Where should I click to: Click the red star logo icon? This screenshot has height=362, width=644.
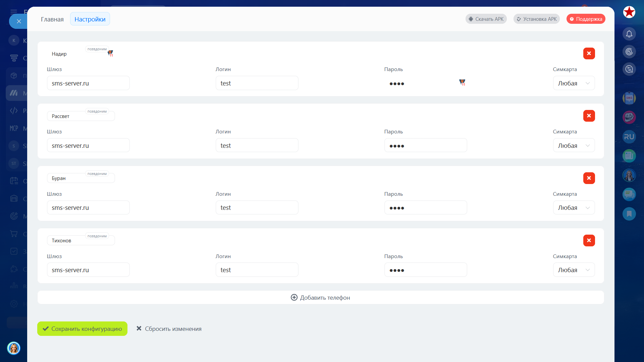tap(629, 12)
